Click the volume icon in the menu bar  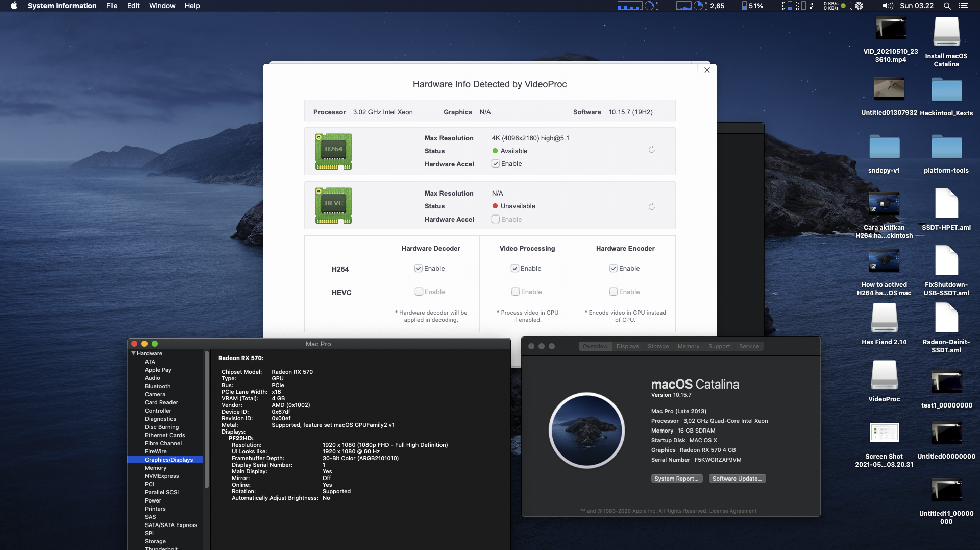pos(888,6)
